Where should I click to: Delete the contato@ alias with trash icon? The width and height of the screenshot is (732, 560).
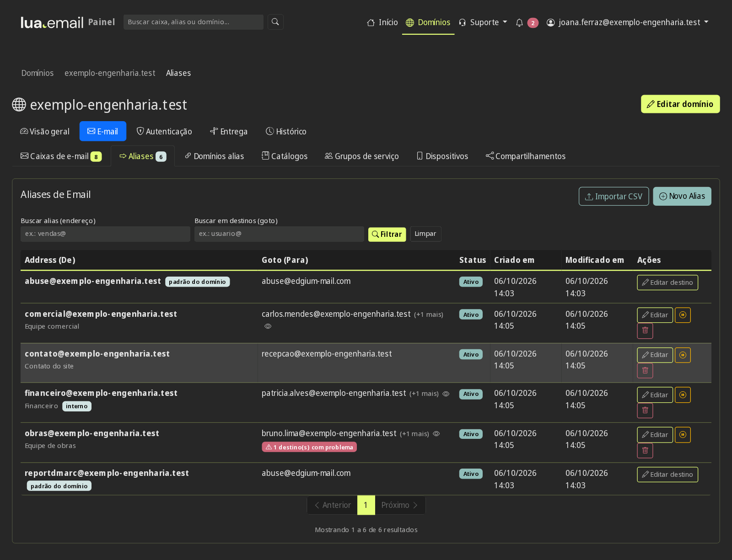point(645,370)
